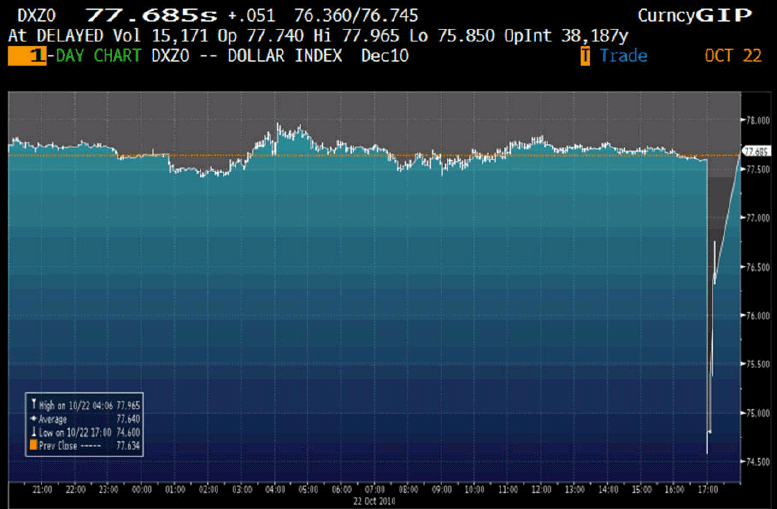Click the DXZ0 ticker symbol at top-left
The height and width of the screenshot is (509, 777).
point(36,15)
